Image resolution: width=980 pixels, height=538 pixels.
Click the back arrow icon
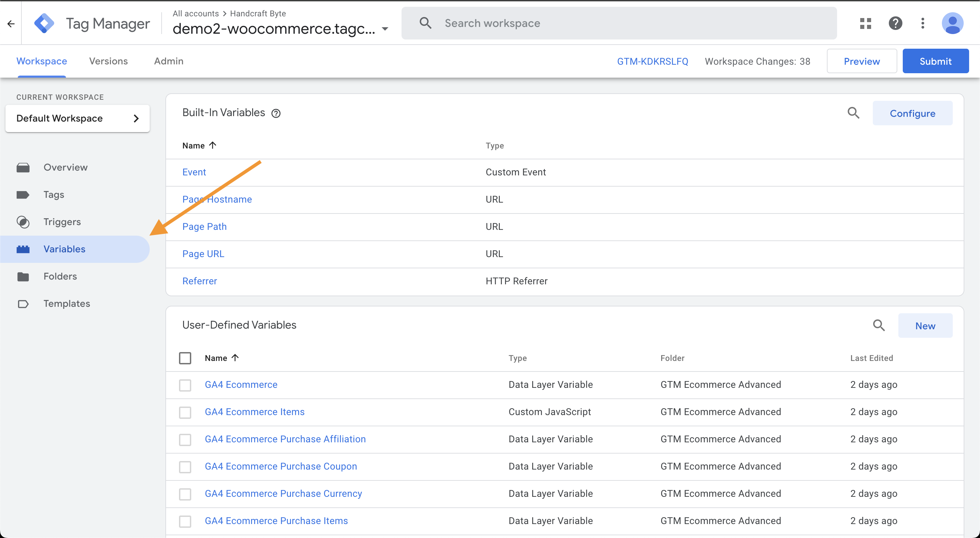[x=11, y=23]
